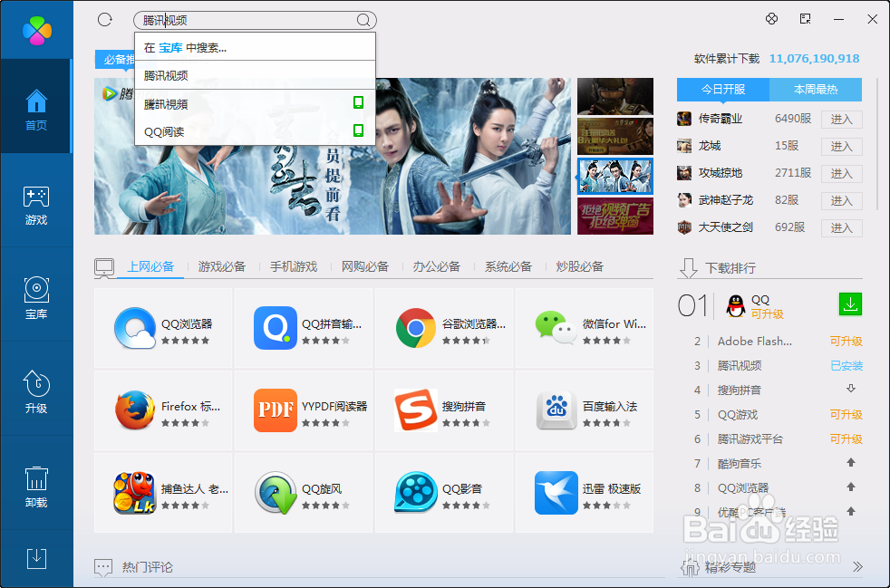Open 微信for Windows app tile

[585, 328]
